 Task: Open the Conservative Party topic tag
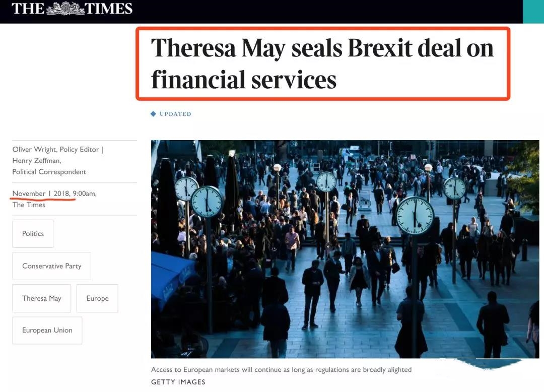point(51,266)
